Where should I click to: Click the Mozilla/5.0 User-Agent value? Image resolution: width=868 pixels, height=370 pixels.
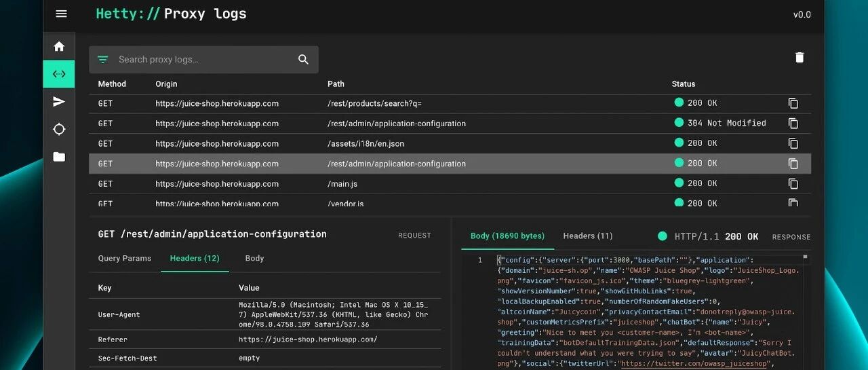coord(334,315)
